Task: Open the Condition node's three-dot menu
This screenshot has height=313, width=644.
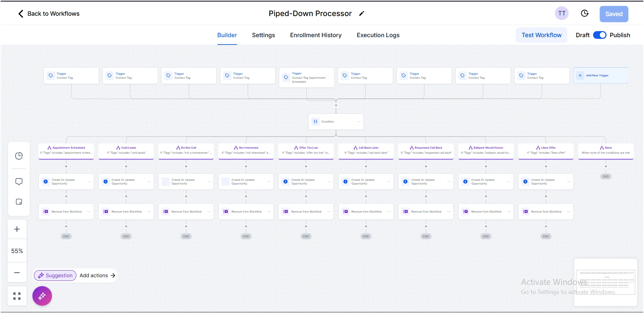Action: click(x=359, y=122)
